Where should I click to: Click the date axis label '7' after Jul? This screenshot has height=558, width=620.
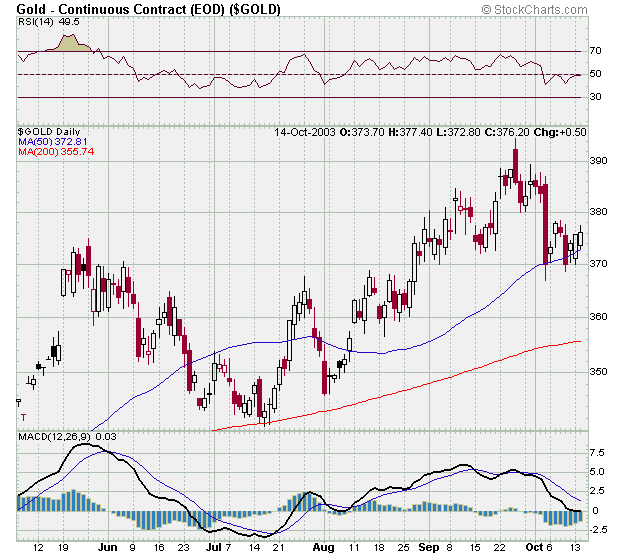pyautogui.click(x=228, y=547)
